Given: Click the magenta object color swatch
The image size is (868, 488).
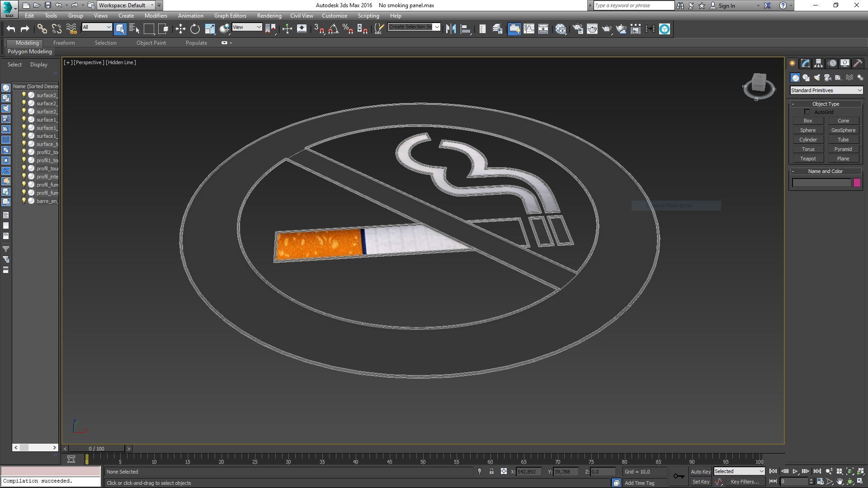Looking at the screenshot, I should (x=857, y=183).
